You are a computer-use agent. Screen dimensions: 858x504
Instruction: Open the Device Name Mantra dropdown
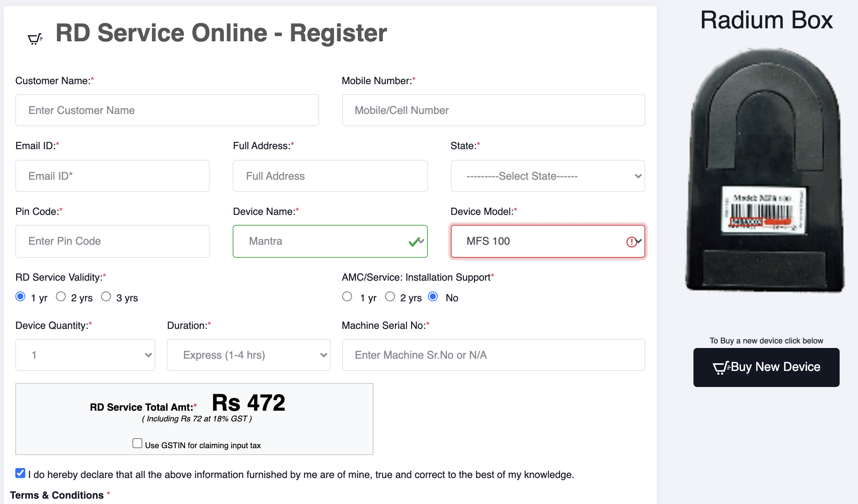(x=330, y=241)
